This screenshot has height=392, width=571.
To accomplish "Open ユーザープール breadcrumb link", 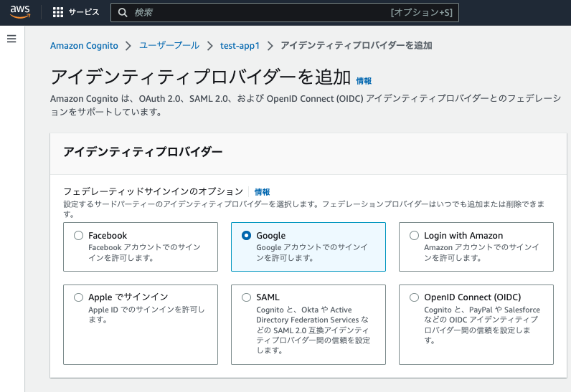I will [169, 45].
